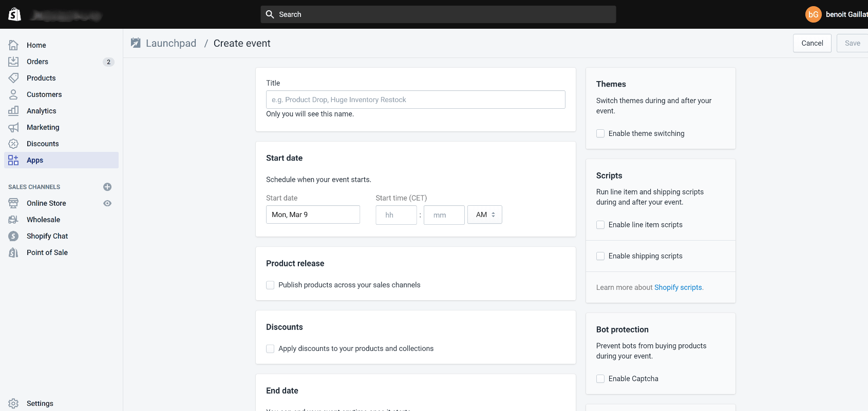Click the Wholesale channel icon
This screenshot has width=868, height=411.
coord(13,220)
